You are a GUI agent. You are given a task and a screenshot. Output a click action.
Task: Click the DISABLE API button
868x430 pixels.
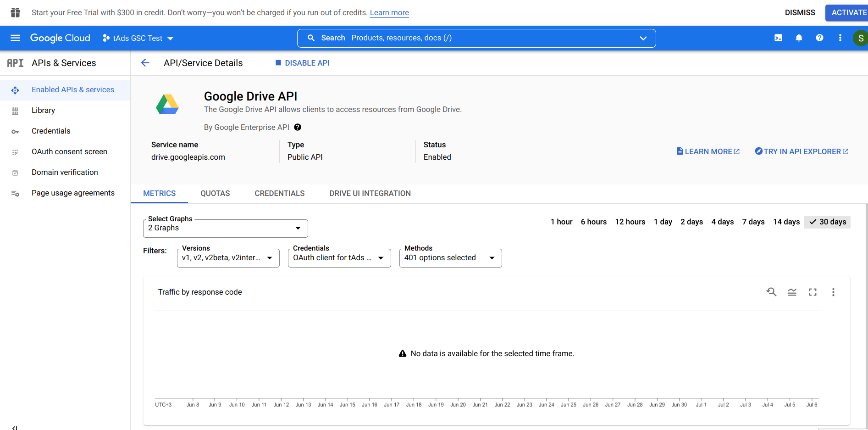[302, 63]
